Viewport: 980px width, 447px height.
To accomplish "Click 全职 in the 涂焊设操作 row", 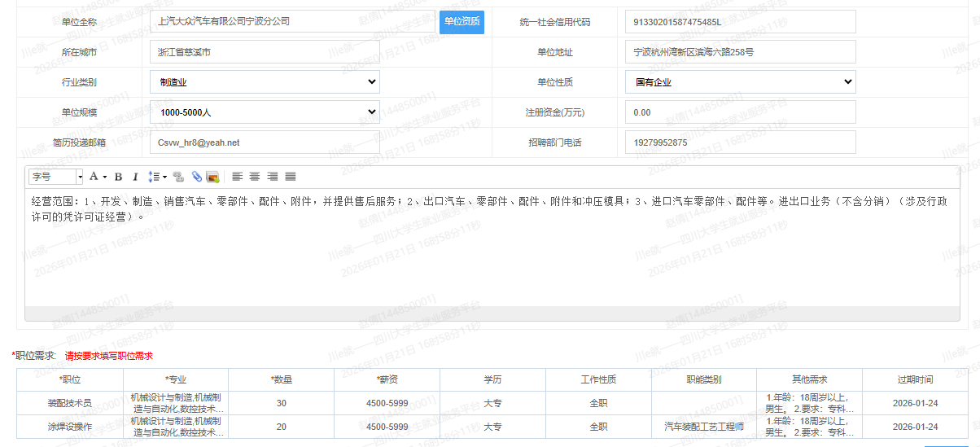I will tap(598, 427).
